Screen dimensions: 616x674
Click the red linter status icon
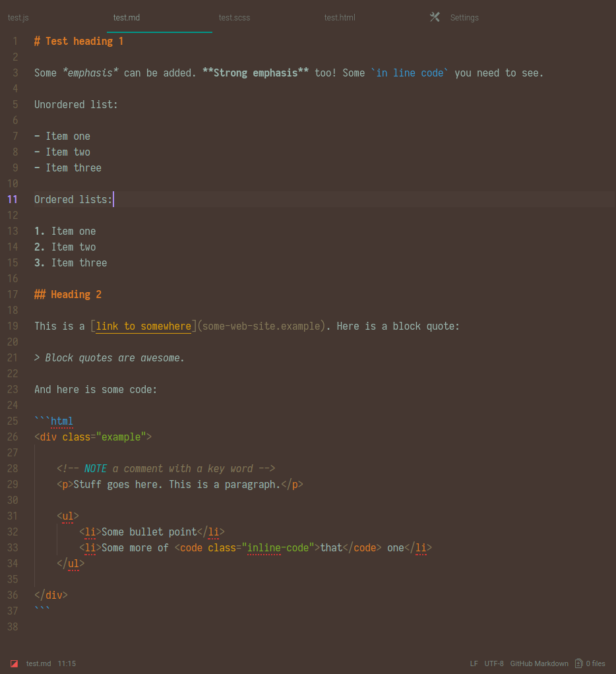pyautogui.click(x=15, y=663)
